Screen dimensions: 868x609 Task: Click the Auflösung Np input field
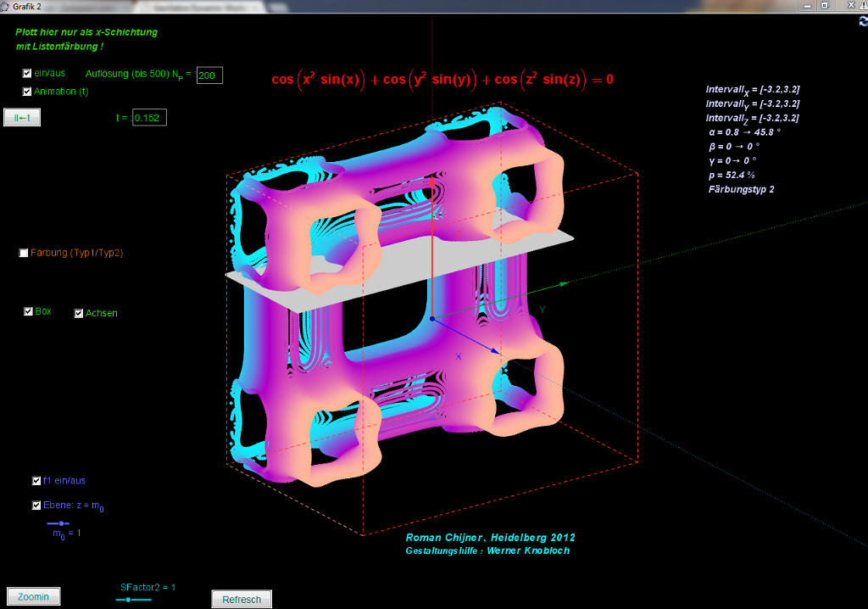coord(209,76)
